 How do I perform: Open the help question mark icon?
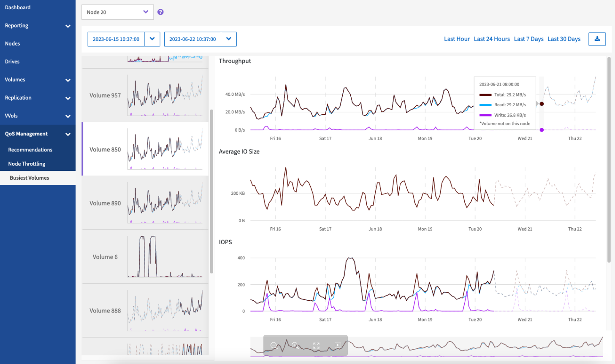160,12
